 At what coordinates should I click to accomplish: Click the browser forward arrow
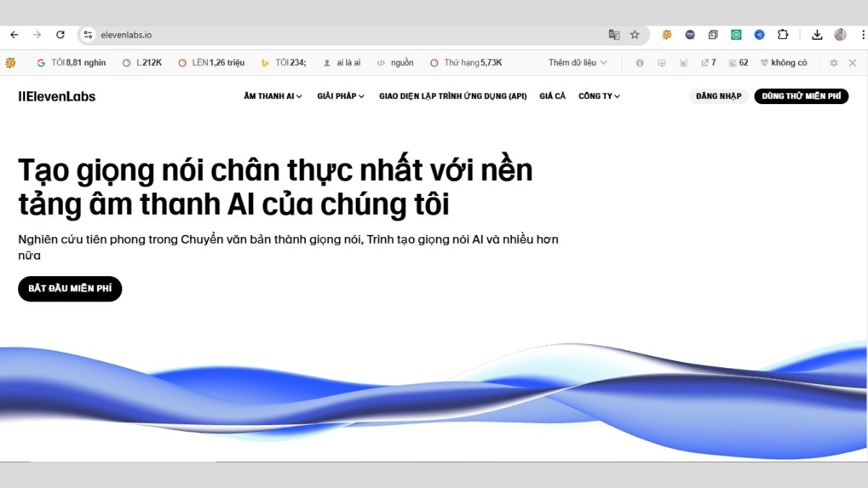coord(37,35)
